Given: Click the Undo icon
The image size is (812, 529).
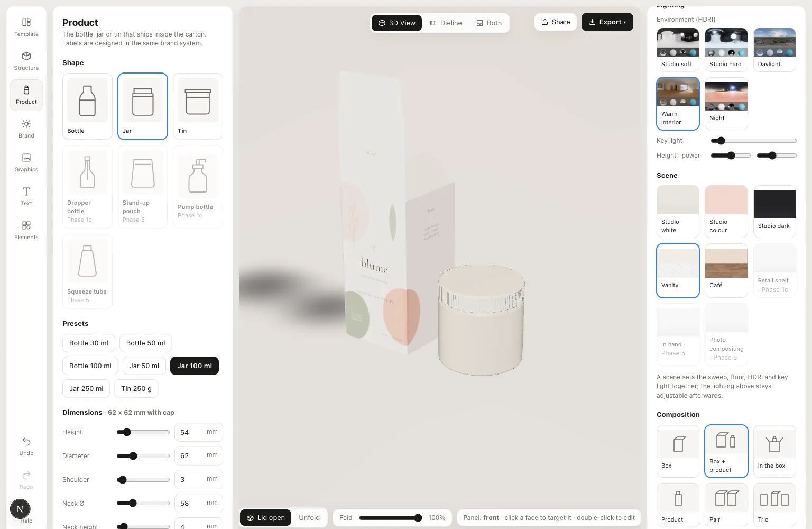Looking at the screenshot, I should (x=26, y=442).
